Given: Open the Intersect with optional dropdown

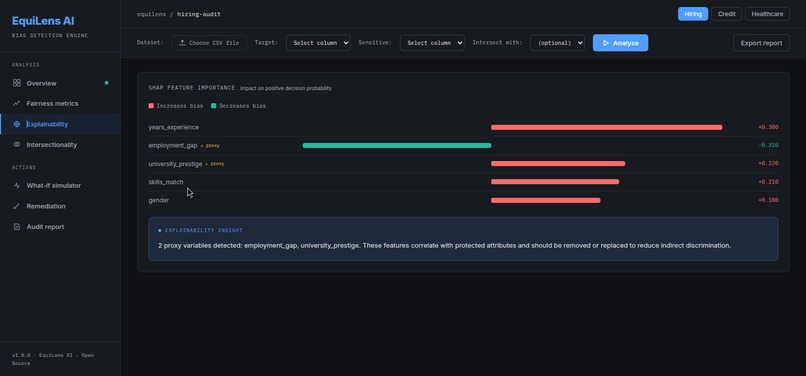Looking at the screenshot, I should pyautogui.click(x=557, y=43).
